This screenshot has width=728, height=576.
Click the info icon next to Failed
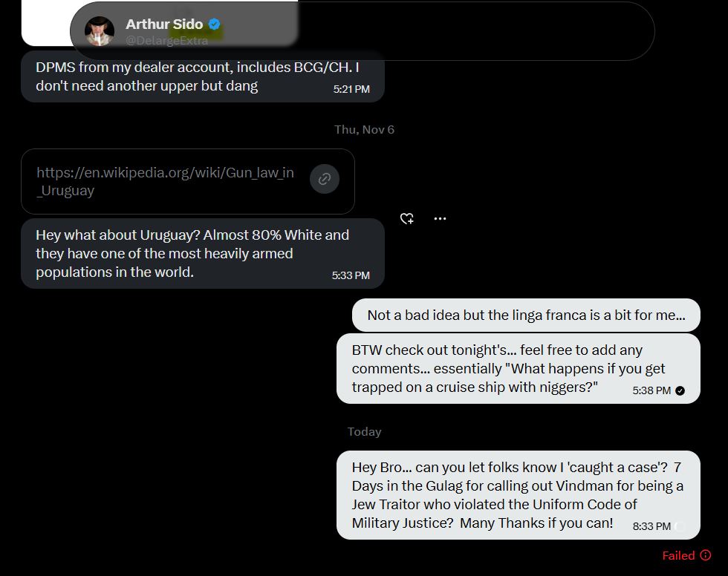click(706, 555)
